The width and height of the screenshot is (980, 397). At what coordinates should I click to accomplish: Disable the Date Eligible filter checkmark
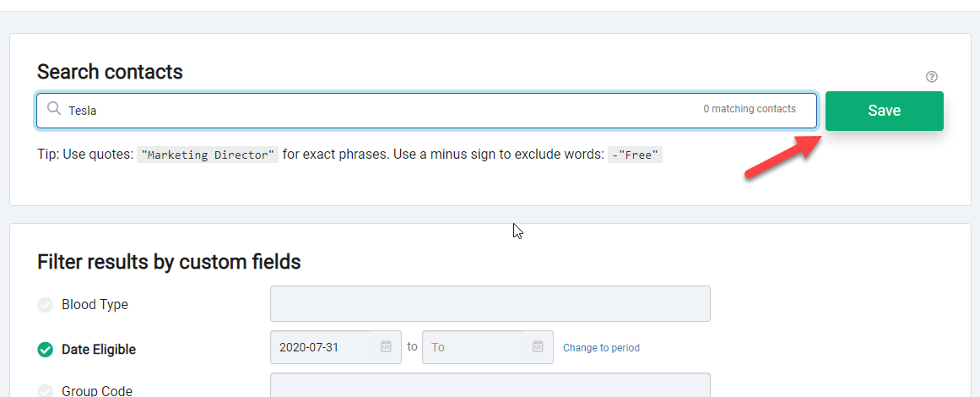point(45,350)
